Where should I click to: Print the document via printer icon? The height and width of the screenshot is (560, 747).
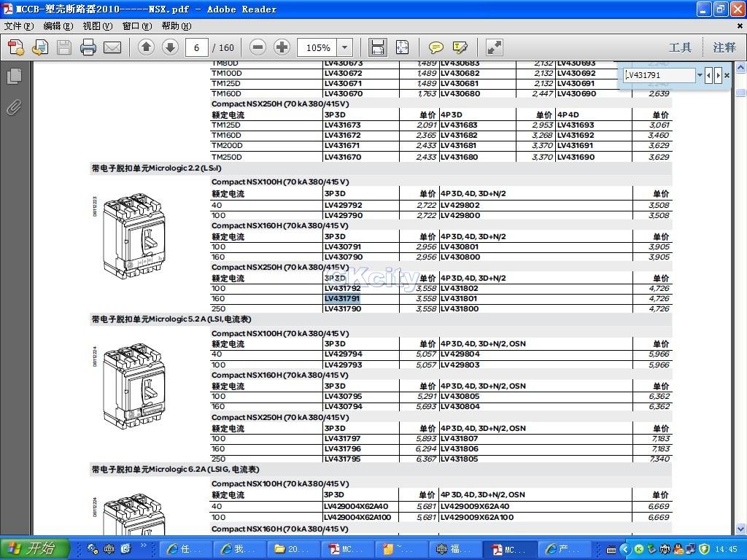click(x=88, y=47)
